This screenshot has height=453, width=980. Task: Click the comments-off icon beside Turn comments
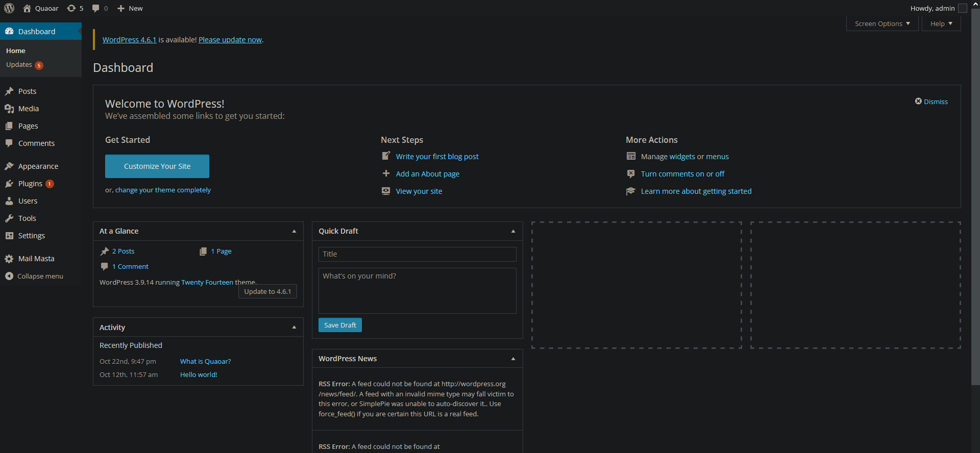tap(631, 173)
